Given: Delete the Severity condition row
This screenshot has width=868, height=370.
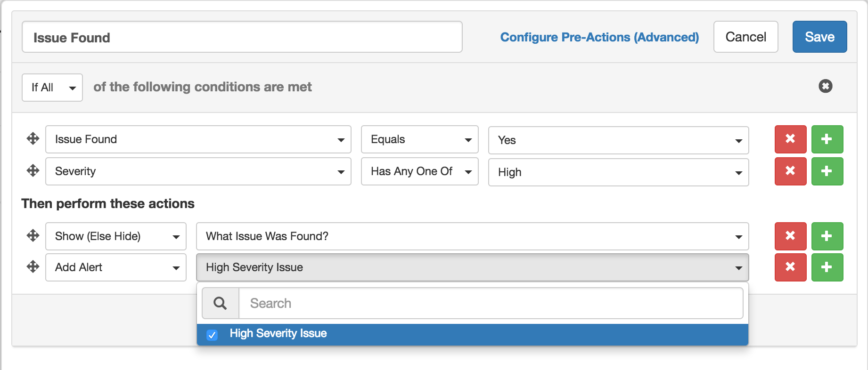Looking at the screenshot, I should click(790, 171).
